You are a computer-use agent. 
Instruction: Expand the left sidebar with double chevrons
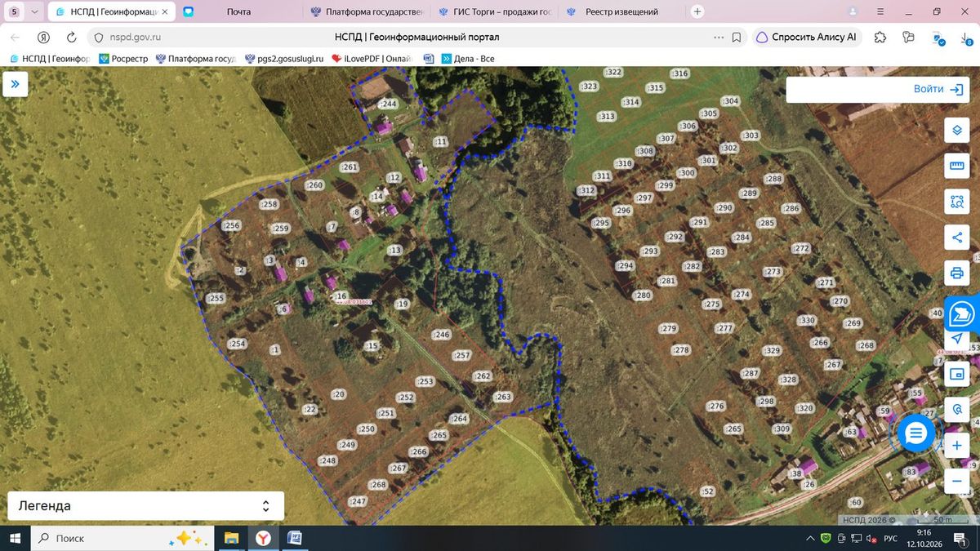[x=16, y=84]
